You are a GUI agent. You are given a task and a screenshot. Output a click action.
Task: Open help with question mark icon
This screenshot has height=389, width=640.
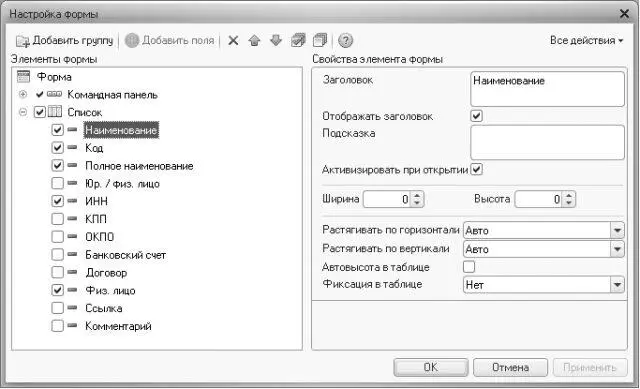click(x=345, y=40)
